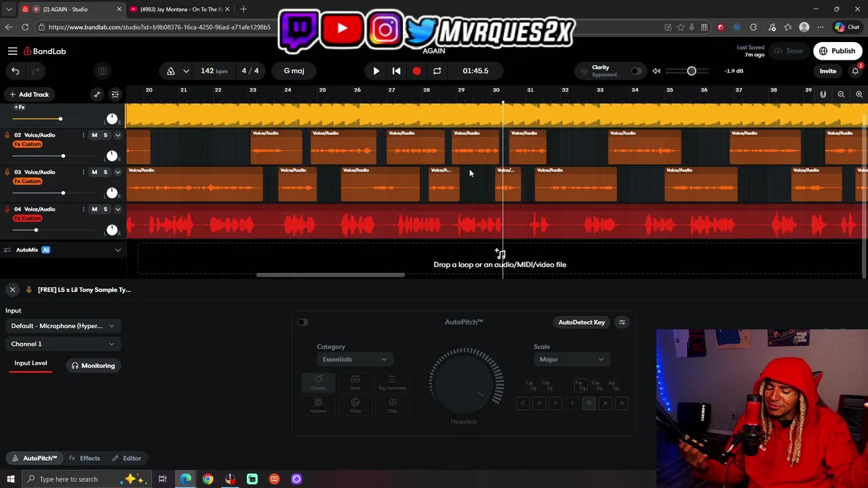Toggle input Monitoring headphones button

click(x=94, y=365)
